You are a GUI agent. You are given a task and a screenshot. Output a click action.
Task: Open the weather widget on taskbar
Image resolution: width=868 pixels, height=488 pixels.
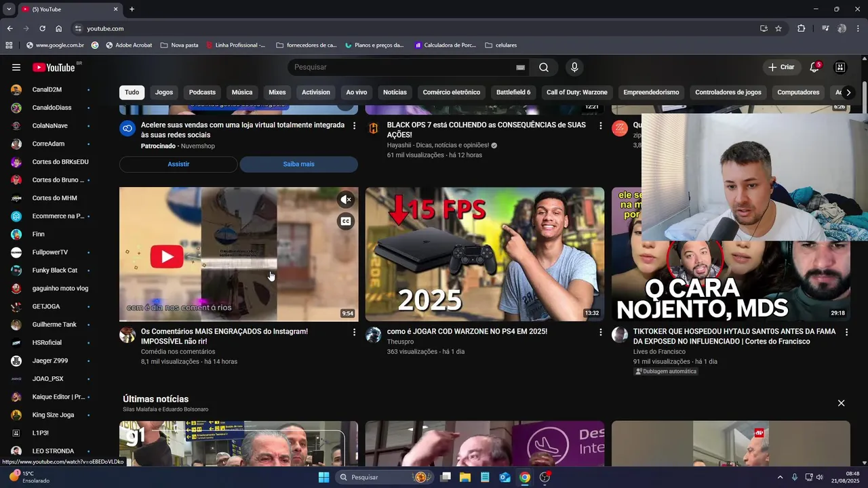point(31,477)
